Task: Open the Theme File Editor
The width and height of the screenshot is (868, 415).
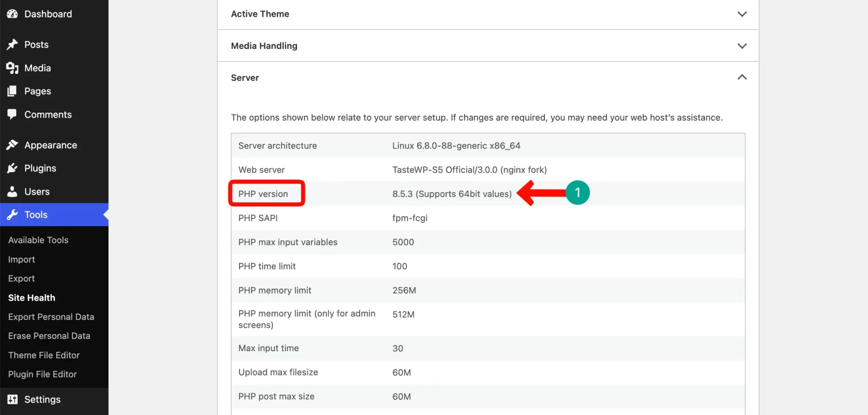Action: click(43, 355)
